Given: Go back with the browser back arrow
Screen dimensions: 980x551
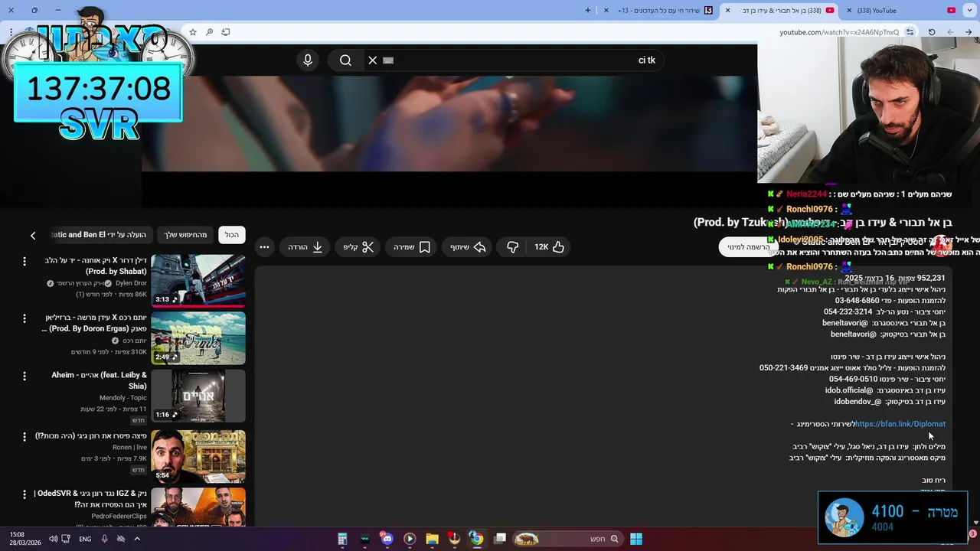Looking at the screenshot, I should tap(969, 32).
